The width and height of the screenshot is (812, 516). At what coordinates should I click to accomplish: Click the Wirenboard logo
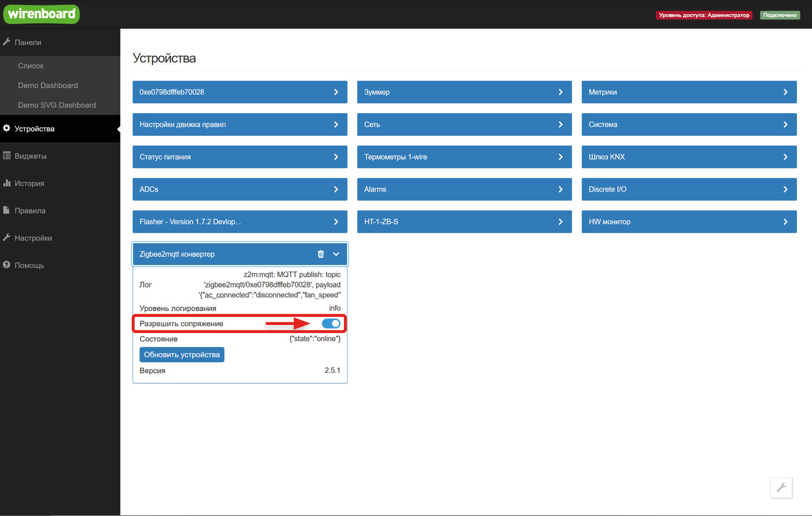click(x=41, y=14)
